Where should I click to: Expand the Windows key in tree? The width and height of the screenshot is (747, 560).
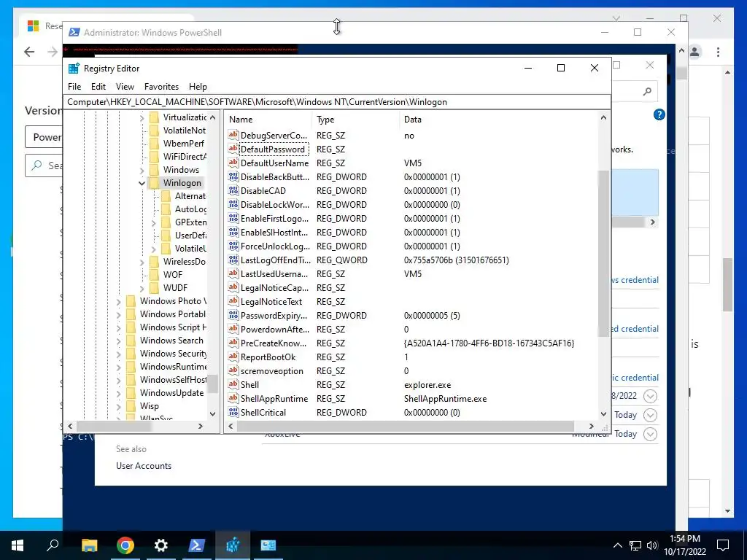pyautogui.click(x=142, y=170)
